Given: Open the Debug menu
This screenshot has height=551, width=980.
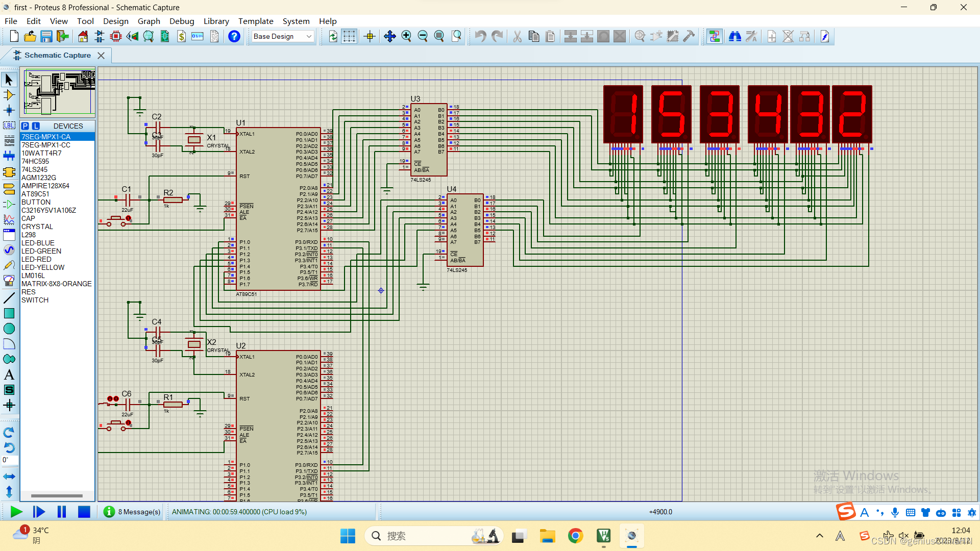Looking at the screenshot, I should tap(182, 21).
